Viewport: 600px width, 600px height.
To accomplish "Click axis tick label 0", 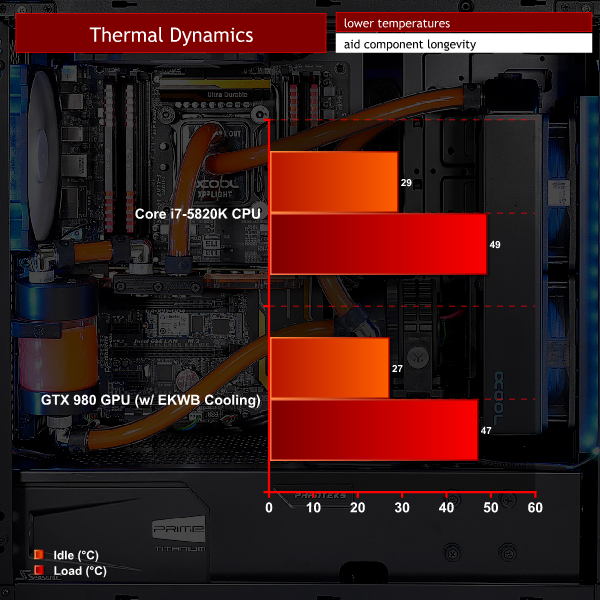I will tap(269, 507).
